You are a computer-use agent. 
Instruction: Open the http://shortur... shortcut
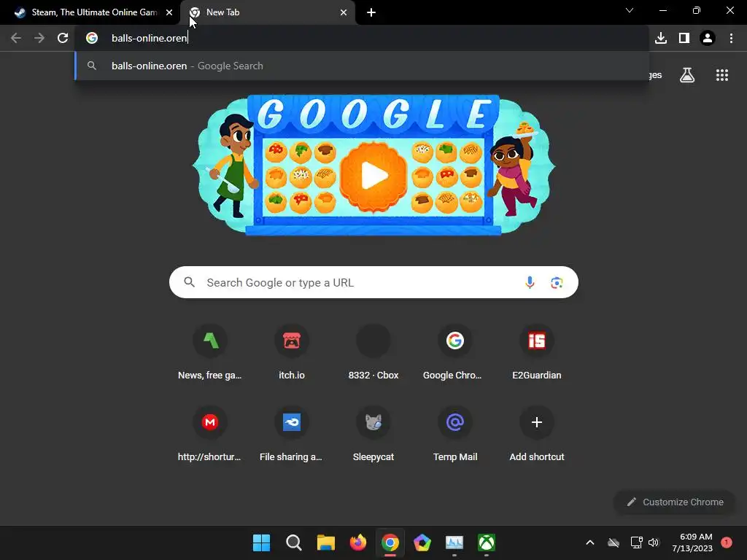[209, 435]
